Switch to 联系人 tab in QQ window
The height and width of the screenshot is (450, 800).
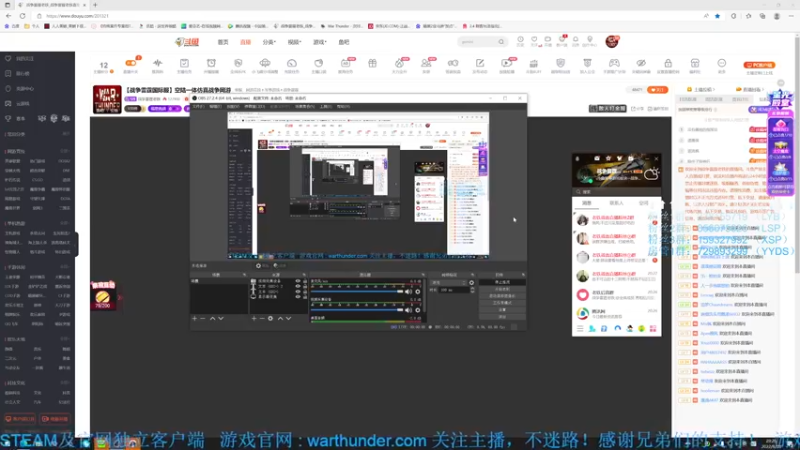[x=616, y=203]
